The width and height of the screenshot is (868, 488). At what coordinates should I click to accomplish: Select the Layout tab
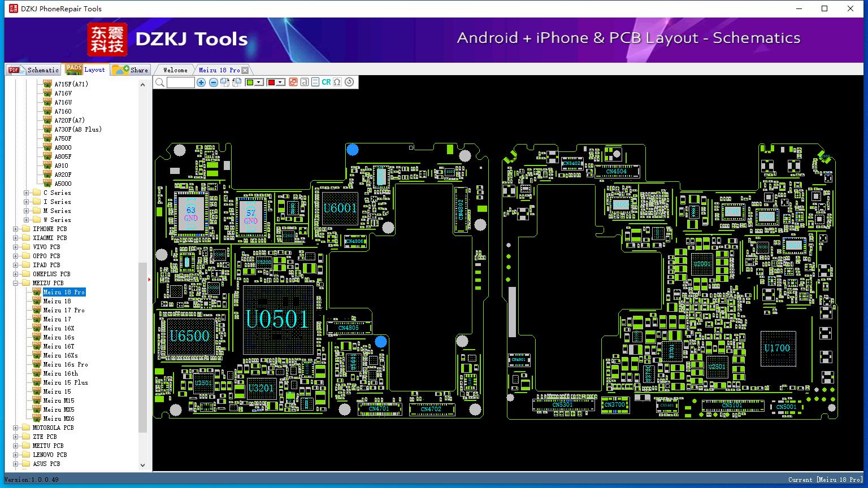point(85,69)
